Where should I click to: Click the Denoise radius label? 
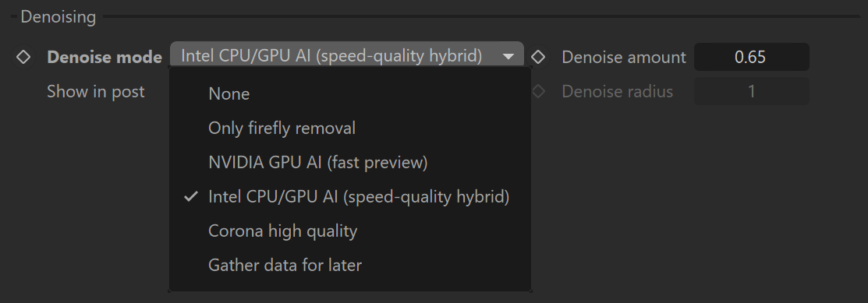point(617,91)
